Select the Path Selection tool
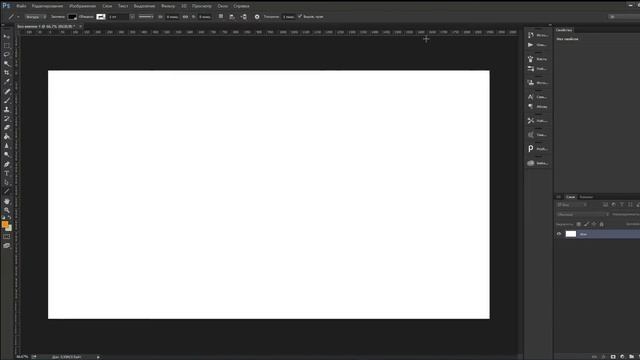This screenshot has height=360, width=640. pos(7,182)
